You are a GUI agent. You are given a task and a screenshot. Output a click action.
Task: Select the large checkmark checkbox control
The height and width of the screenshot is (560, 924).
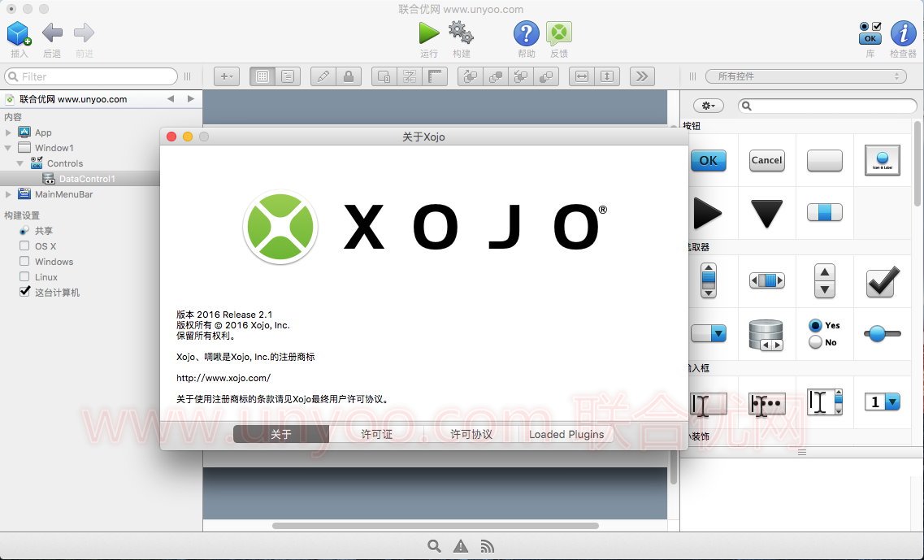click(x=883, y=281)
